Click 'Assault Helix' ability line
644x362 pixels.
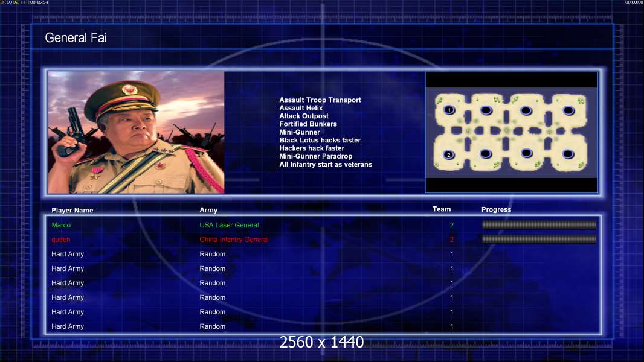click(301, 108)
